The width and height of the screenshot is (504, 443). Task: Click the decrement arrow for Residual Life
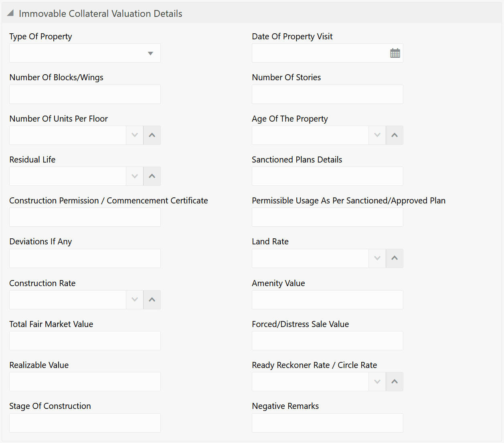(134, 176)
